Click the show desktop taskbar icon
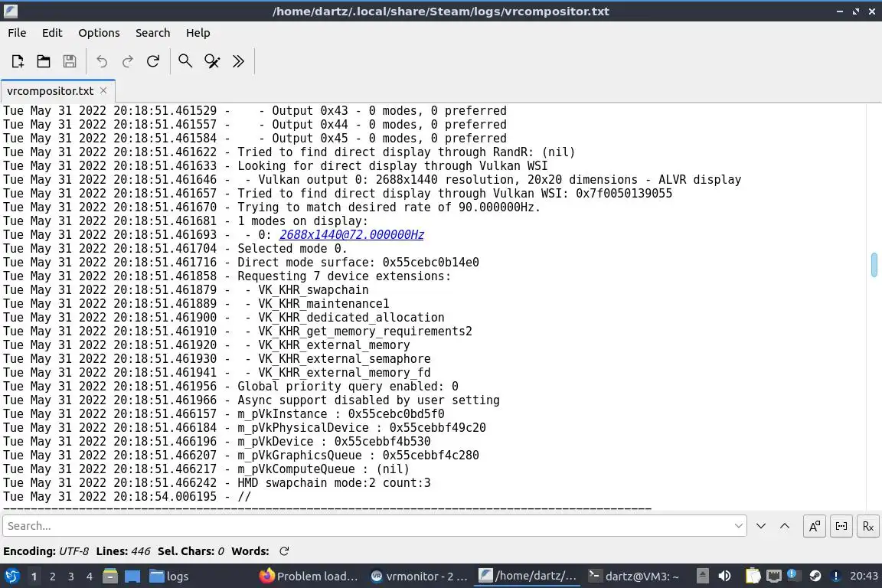Screen dimensions: 882x588 132,576
